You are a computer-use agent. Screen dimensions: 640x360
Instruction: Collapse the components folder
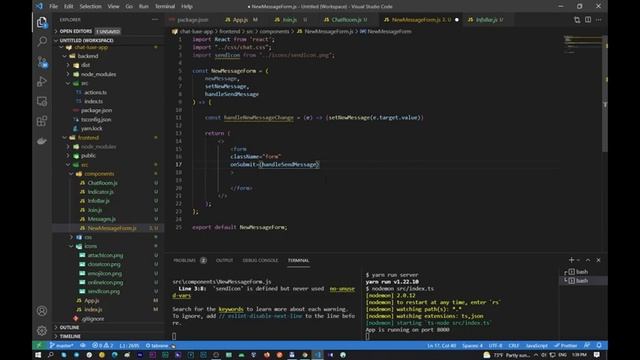[x=99, y=174]
